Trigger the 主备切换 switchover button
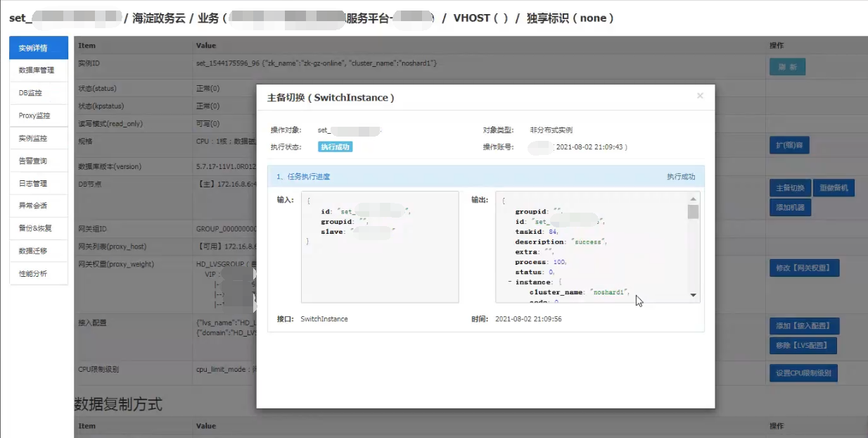This screenshot has height=438, width=868. click(x=791, y=187)
